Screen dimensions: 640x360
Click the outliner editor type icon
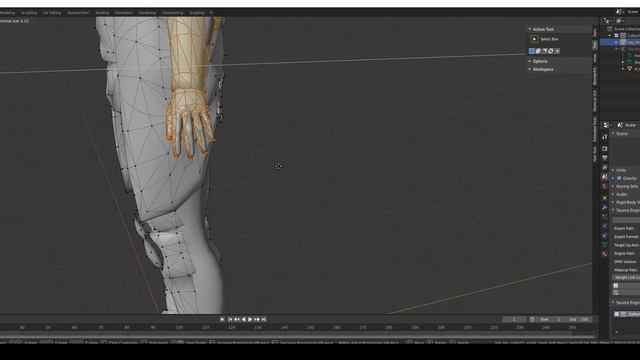(x=607, y=21)
